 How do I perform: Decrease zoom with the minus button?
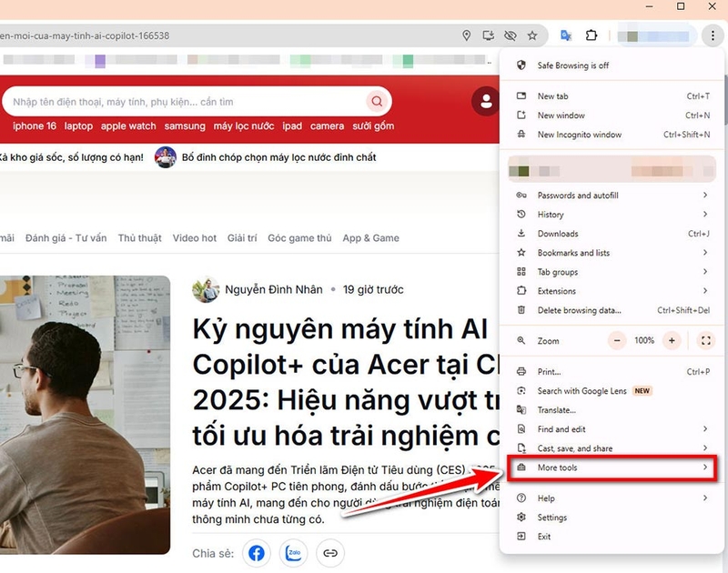point(617,340)
